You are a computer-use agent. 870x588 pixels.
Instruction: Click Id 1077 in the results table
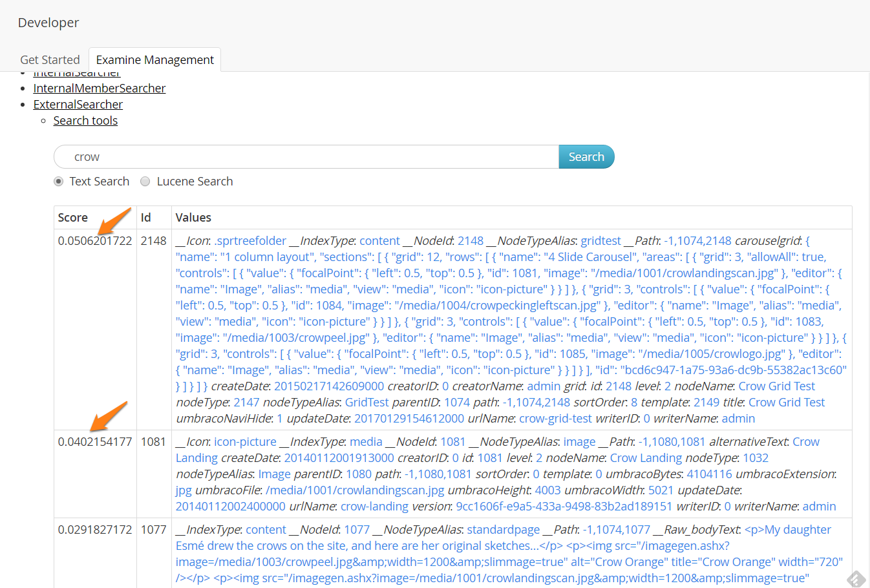pyautogui.click(x=154, y=530)
